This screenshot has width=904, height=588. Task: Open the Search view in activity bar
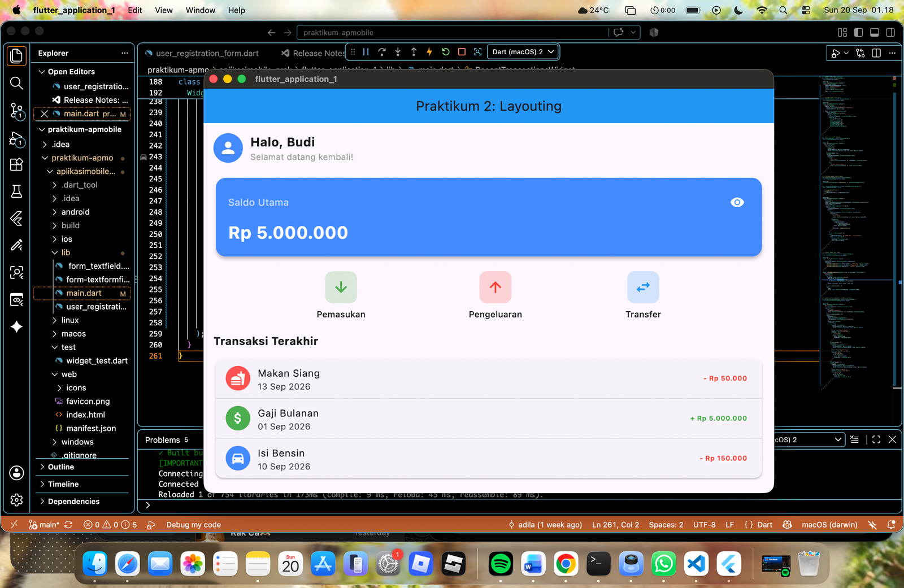pos(16,83)
